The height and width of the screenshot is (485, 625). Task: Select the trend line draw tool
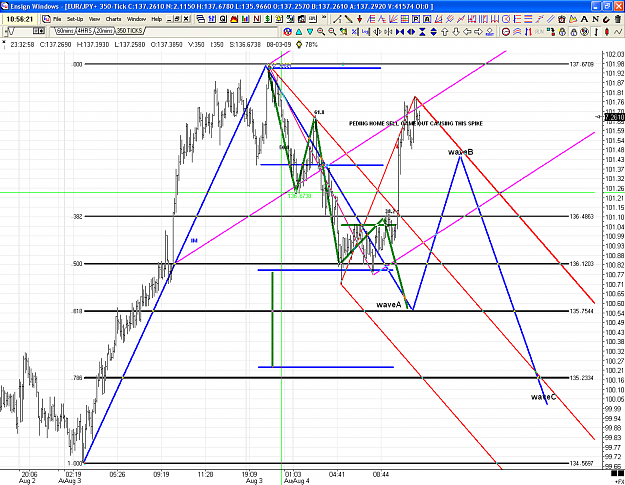pos(337,19)
